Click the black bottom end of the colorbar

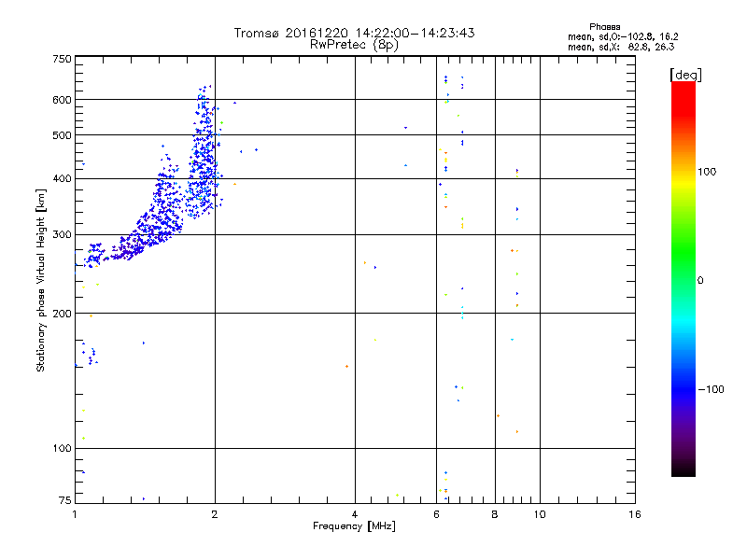pos(684,471)
